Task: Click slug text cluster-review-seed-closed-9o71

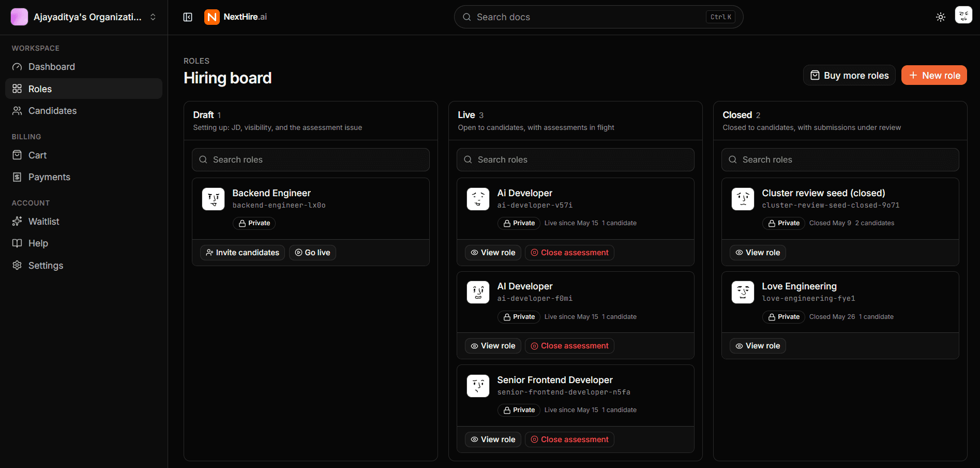Action: tap(831, 206)
